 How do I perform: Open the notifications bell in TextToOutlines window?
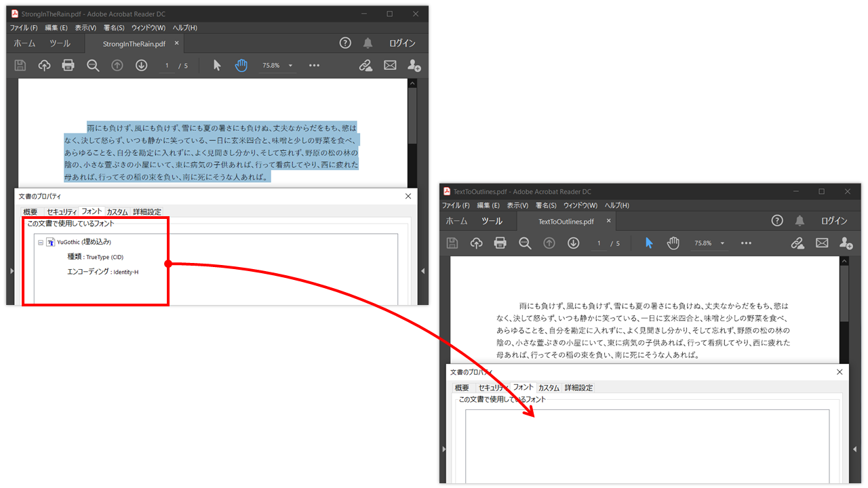click(x=800, y=220)
